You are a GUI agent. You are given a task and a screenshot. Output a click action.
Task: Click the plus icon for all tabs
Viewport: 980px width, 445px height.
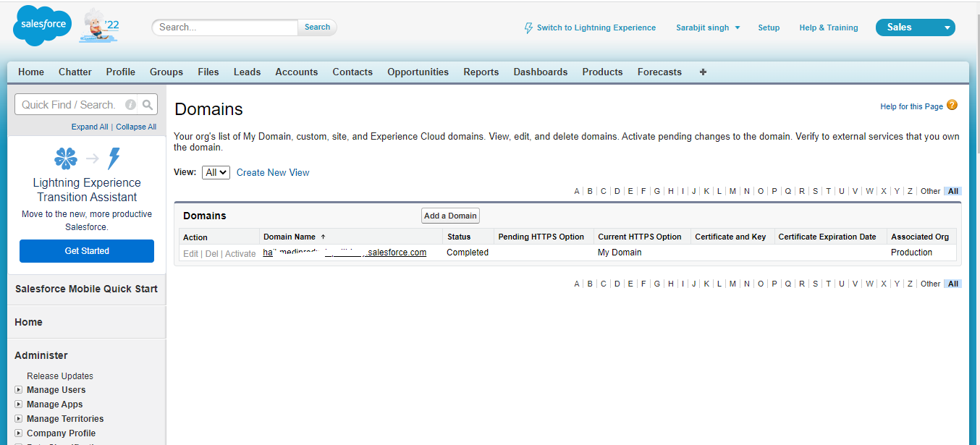(x=703, y=72)
